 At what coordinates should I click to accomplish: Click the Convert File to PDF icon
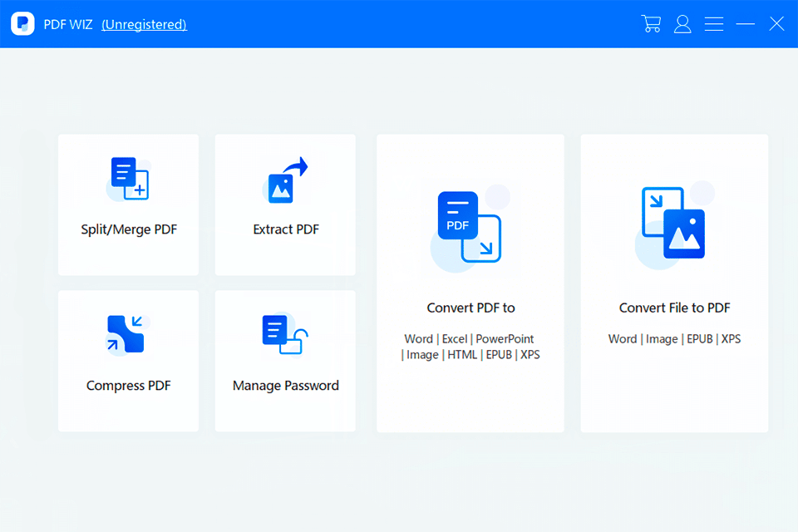point(674,224)
